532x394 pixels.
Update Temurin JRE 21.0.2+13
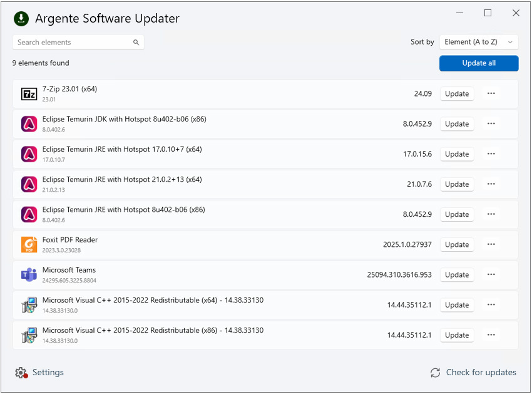point(457,184)
